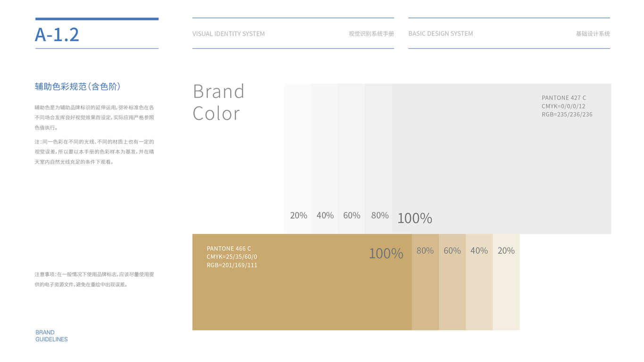Click the VISUAL IDENTITY SYSTEM header text
Viewport: 644px width, 362px height.
pyautogui.click(x=229, y=34)
